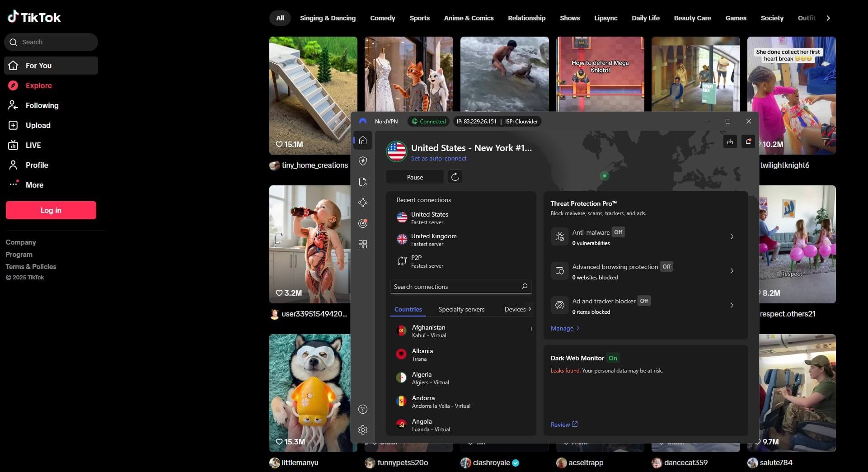Click the Afghanistan flag in countries list
This screenshot has height=472, width=868.
click(x=401, y=331)
